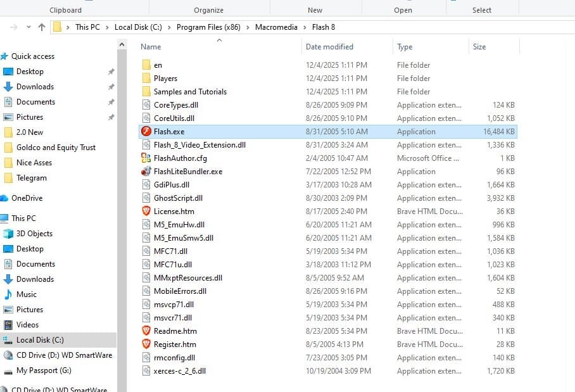Click the red Flash.exe application icon
The height and width of the screenshot is (392, 575).
[146, 132]
